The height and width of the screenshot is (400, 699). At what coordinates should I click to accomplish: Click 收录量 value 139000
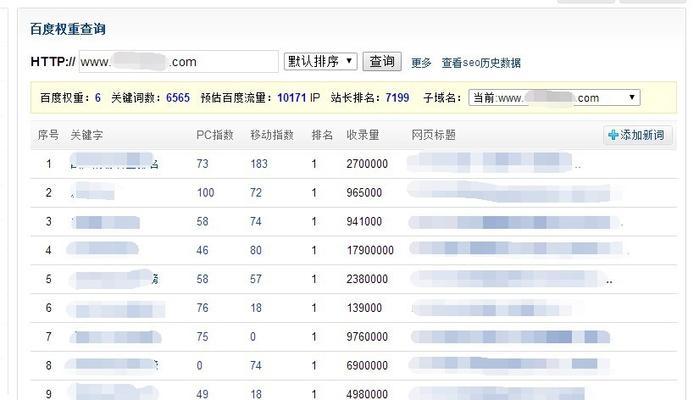pyautogui.click(x=364, y=308)
